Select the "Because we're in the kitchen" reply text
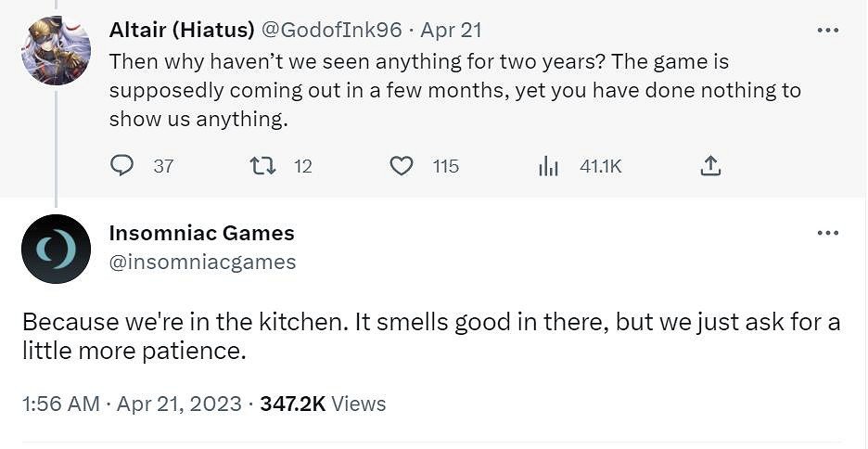The height and width of the screenshot is (449, 868). (x=431, y=337)
